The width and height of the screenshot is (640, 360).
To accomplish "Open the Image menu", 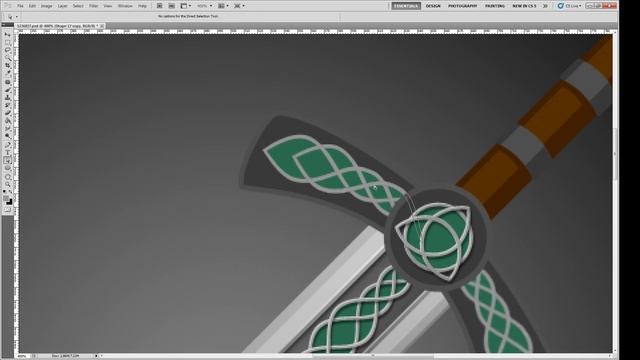I will [x=47, y=6].
